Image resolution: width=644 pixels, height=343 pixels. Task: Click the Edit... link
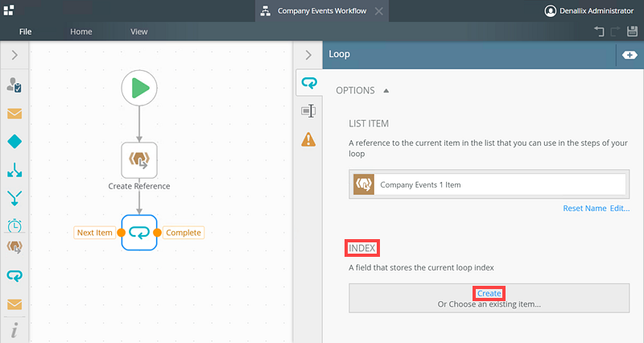click(620, 209)
